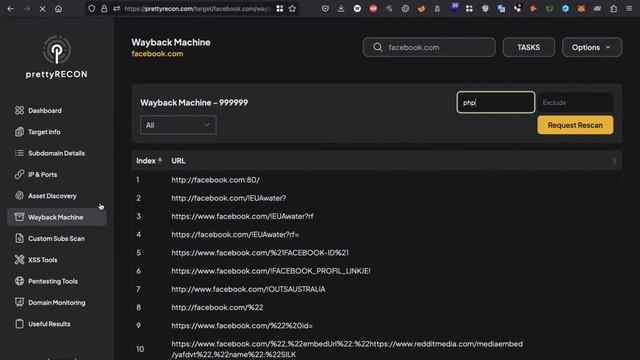
Task: Open Custom Subs Scan
Action: pyautogui.click(x=57, y=238)
